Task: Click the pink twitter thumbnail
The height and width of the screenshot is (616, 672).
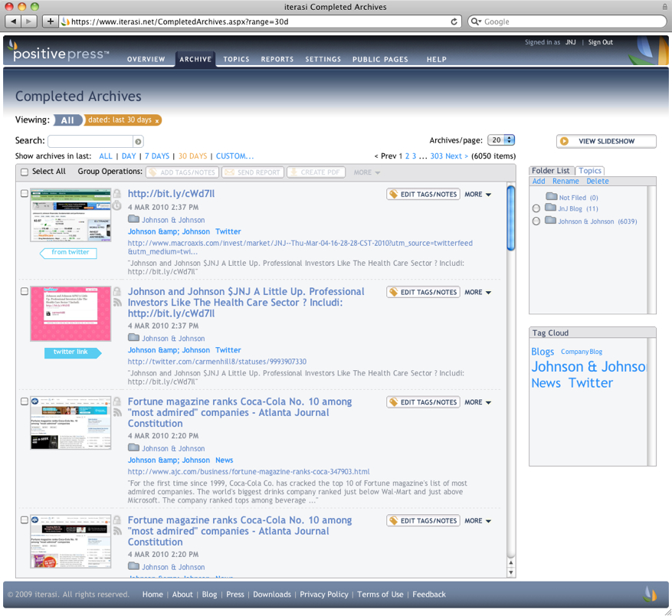Action: [70, 314]
